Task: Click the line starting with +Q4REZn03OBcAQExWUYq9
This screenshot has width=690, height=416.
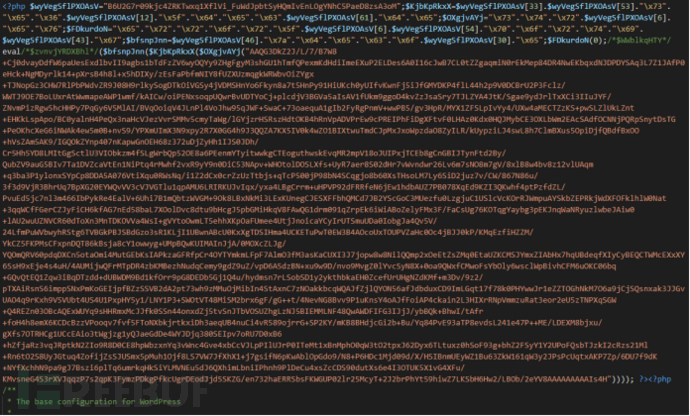Action: (242, 311)
